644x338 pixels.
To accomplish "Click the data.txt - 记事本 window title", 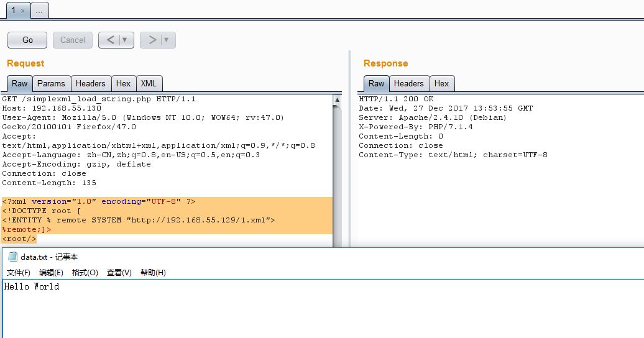I will [49, 257].
